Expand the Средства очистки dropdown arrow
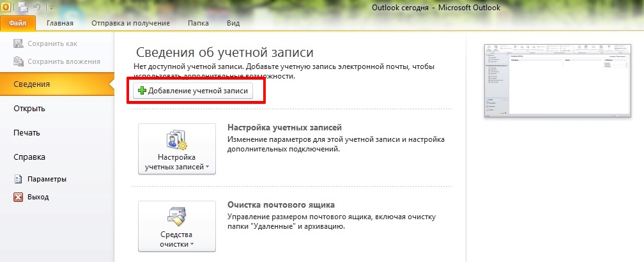644x262 pixels. click(x=192, y=245)
